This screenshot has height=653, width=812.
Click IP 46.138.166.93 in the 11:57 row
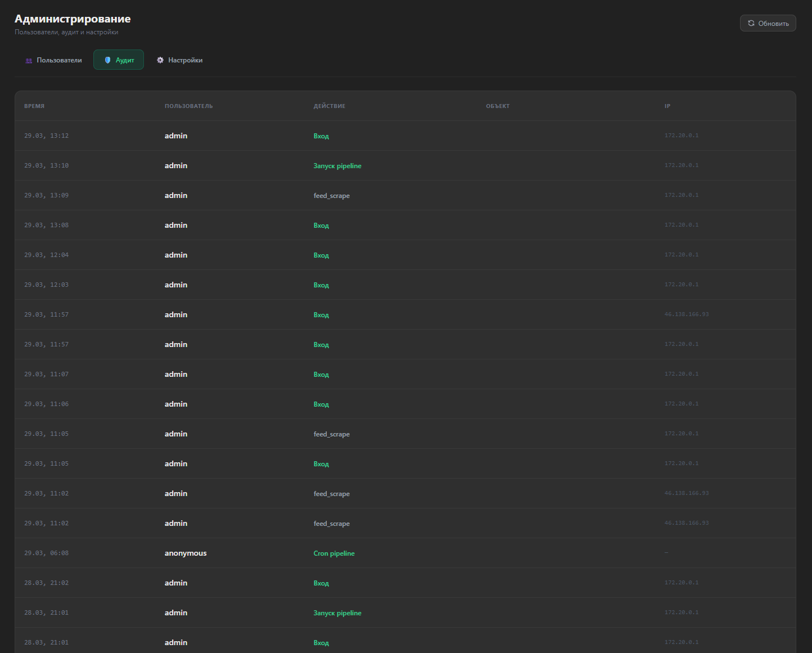[687, 314]
